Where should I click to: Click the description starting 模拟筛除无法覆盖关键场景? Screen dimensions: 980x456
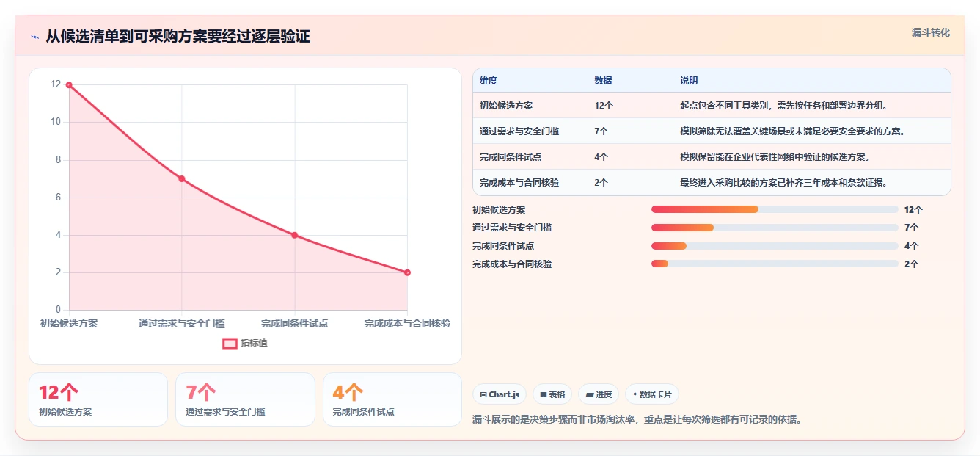pyautogui.click(x=793, y=131)
